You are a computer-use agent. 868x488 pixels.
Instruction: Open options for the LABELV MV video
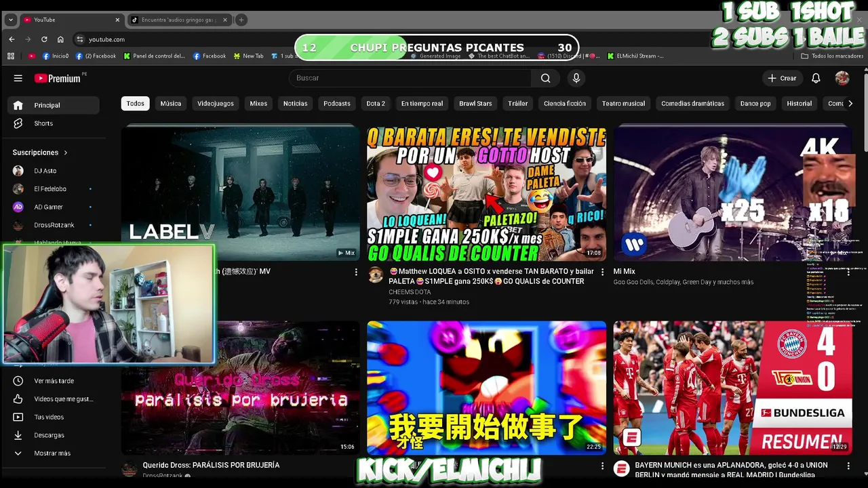(x=356, y=272)
